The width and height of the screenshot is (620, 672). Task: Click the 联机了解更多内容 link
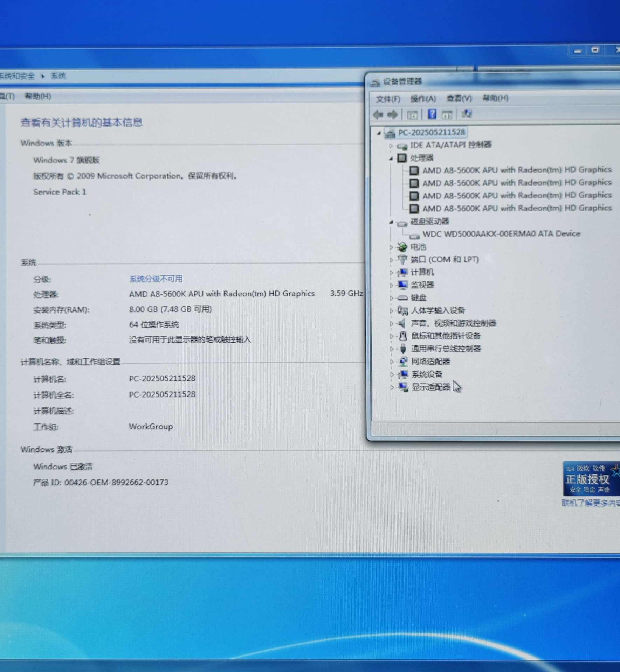(591, 503)
